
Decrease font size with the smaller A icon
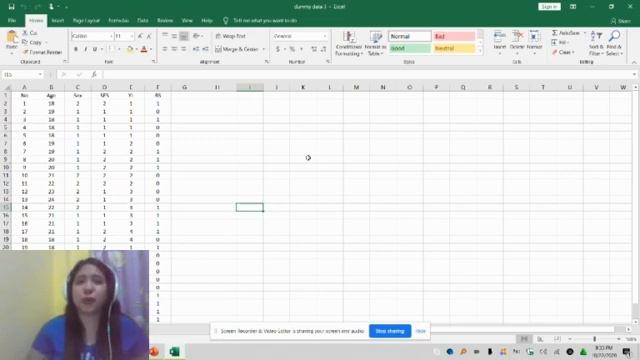(149, 36)
